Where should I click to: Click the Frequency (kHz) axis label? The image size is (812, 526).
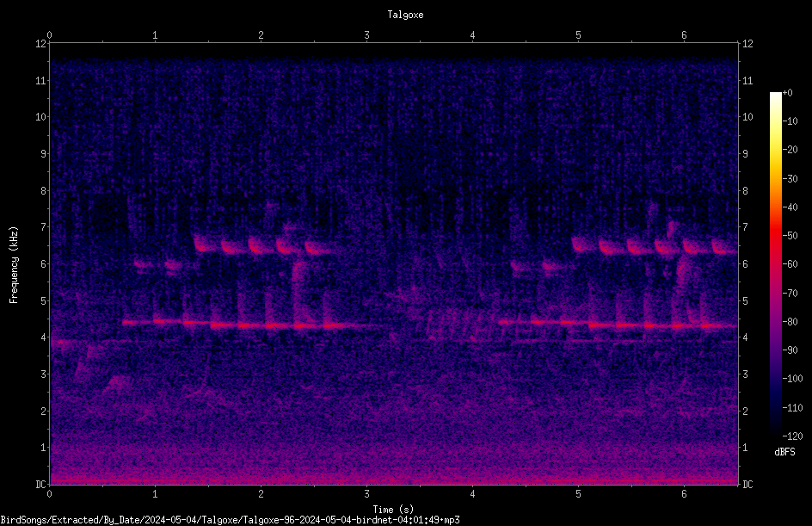14,265
